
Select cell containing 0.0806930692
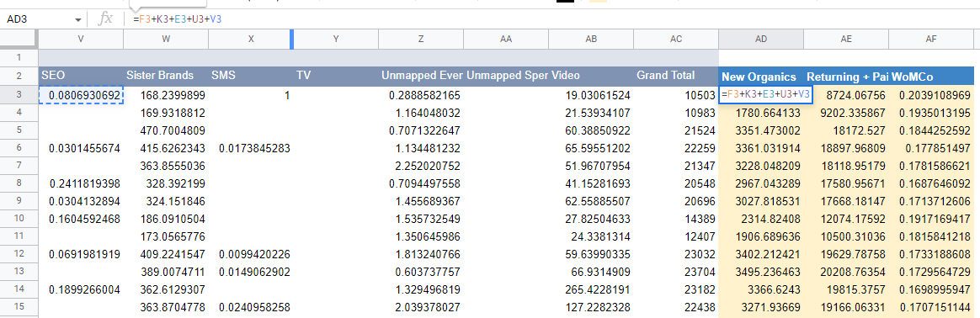click(x=81, y=95)
